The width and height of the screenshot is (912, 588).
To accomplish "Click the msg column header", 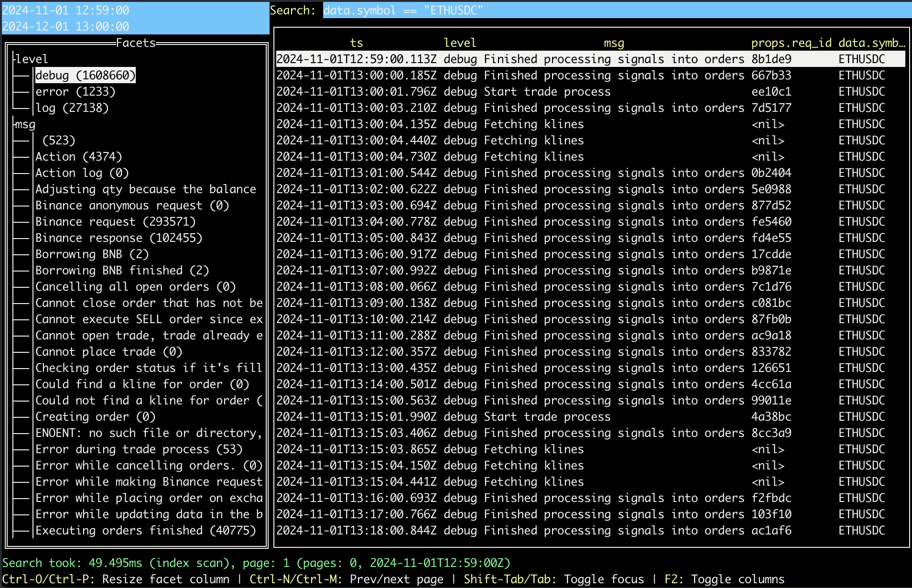I will [614, 43].
